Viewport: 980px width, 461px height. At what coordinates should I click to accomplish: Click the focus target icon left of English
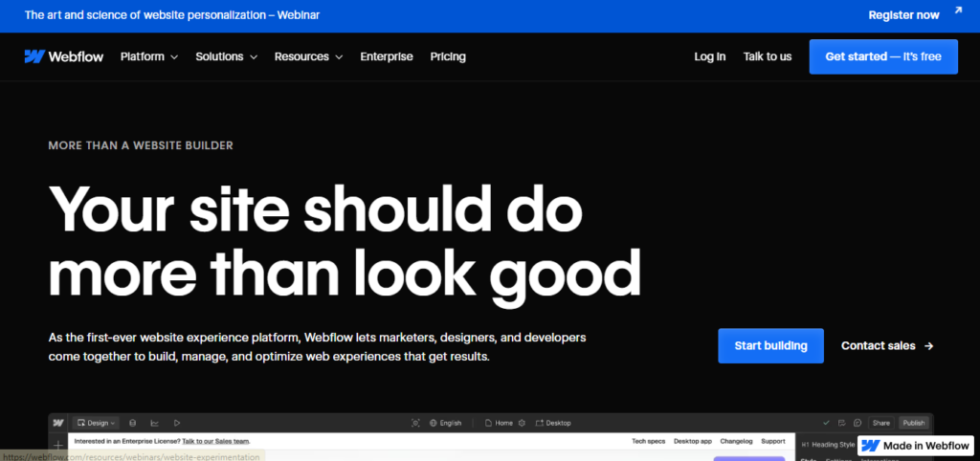point(415,423)
